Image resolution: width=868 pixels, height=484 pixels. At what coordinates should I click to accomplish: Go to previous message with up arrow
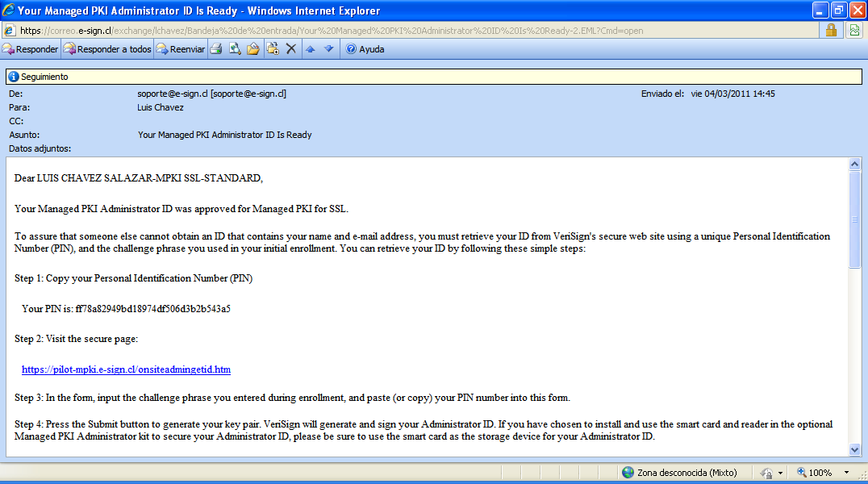pyautogui.click(x=311, y=49)
